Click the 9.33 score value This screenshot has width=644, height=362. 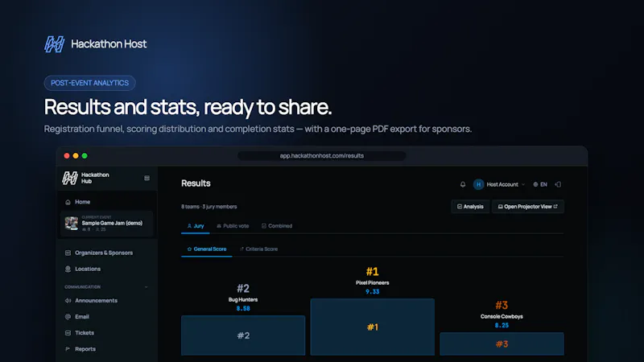(x=373, y=292)
